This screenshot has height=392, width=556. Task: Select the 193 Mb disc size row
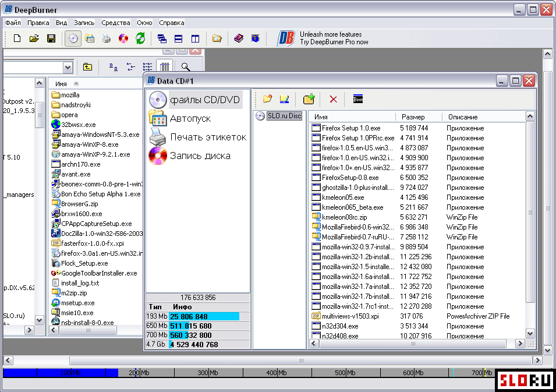point(198,316)
